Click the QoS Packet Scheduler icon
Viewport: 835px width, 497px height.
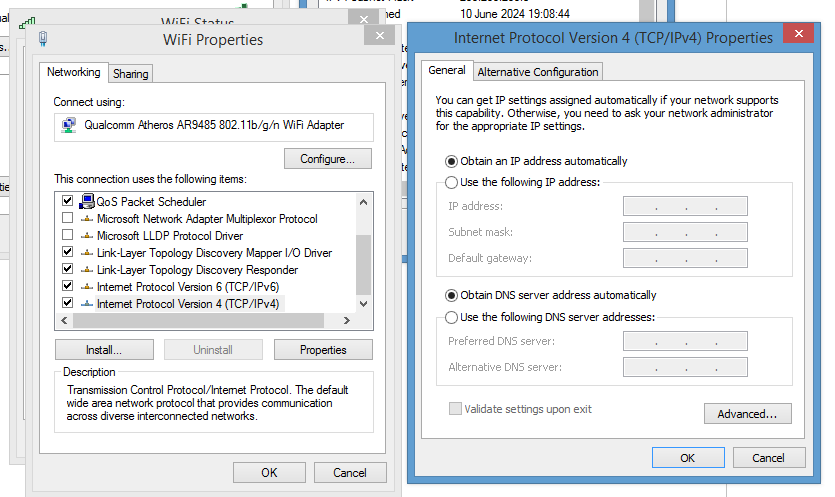(x=87, y=201)
